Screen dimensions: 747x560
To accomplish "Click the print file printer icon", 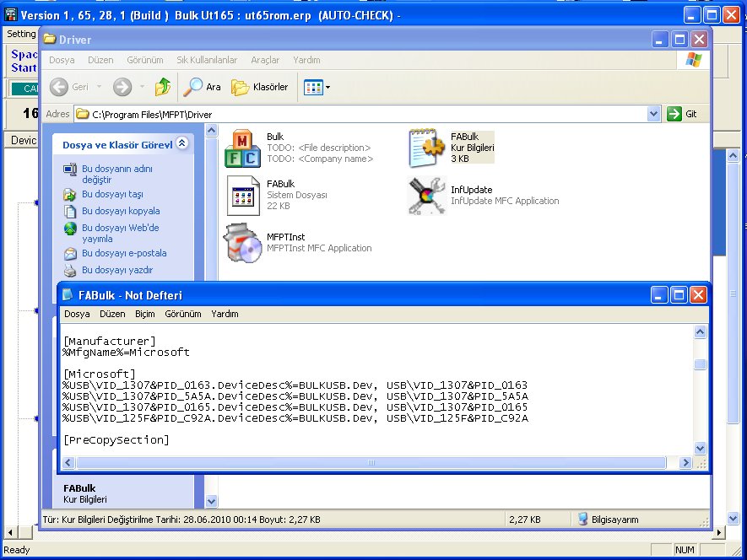I will (70, 271).
